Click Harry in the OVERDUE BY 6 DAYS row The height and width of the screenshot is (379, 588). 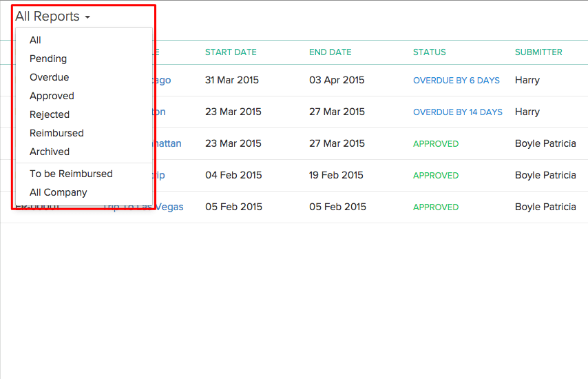527,80
